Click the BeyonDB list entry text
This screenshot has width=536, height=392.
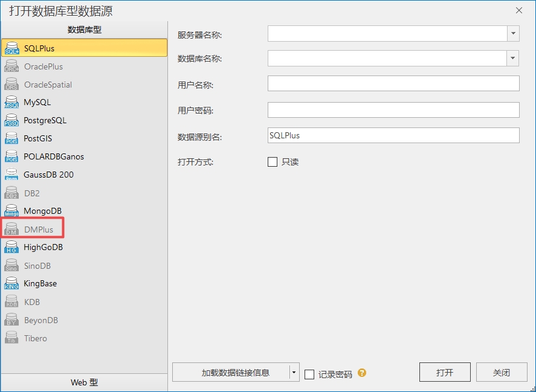41,320
